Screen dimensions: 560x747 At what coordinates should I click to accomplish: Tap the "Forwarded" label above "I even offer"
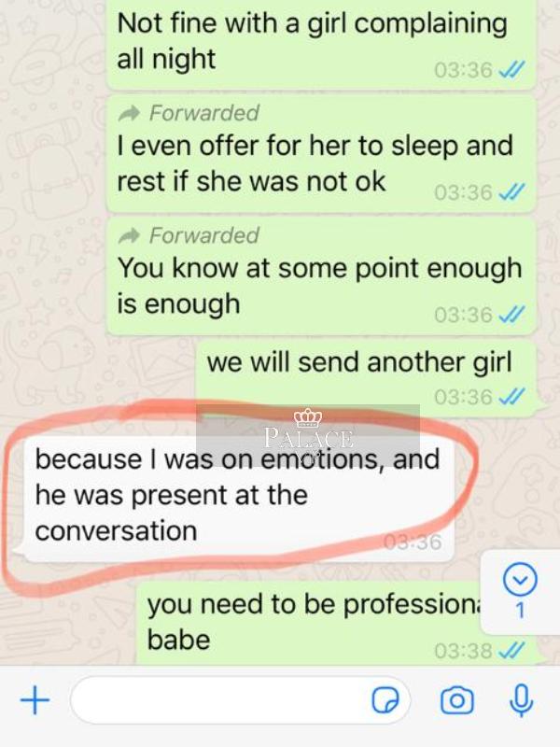click(203, 113)
